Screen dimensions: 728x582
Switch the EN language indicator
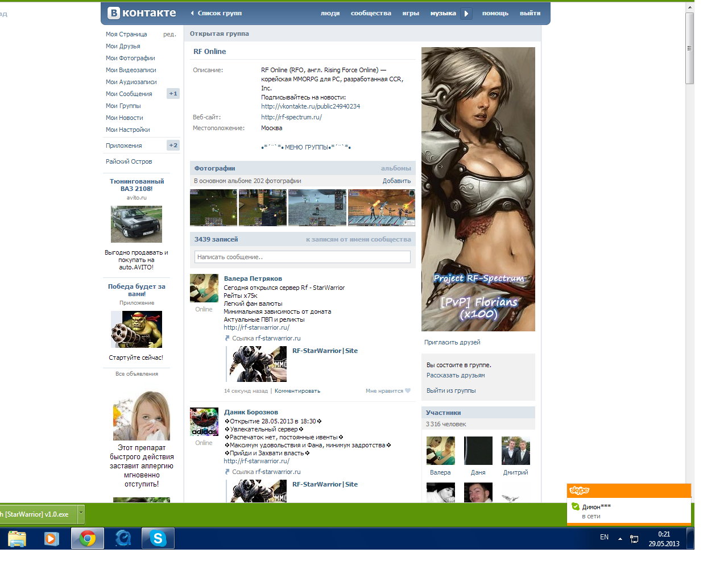tap(604, 537)
